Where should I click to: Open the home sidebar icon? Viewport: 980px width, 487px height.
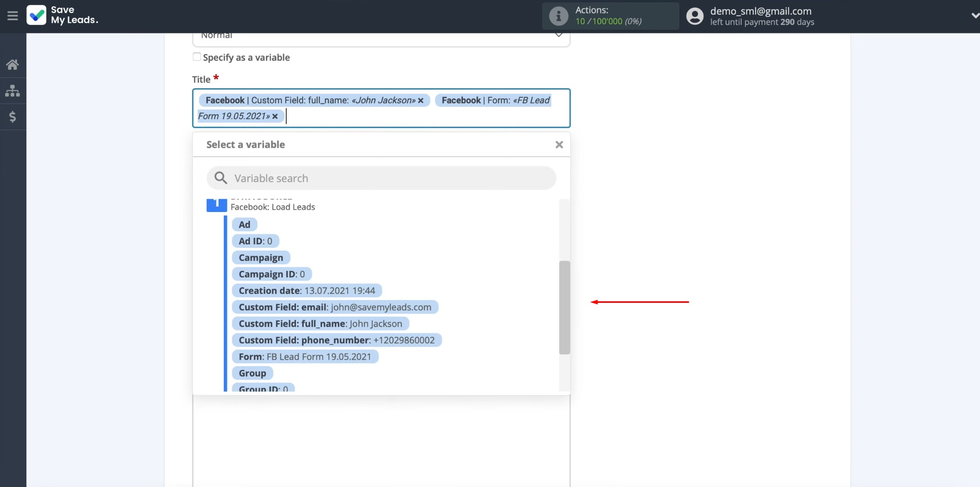pos(12,64)
